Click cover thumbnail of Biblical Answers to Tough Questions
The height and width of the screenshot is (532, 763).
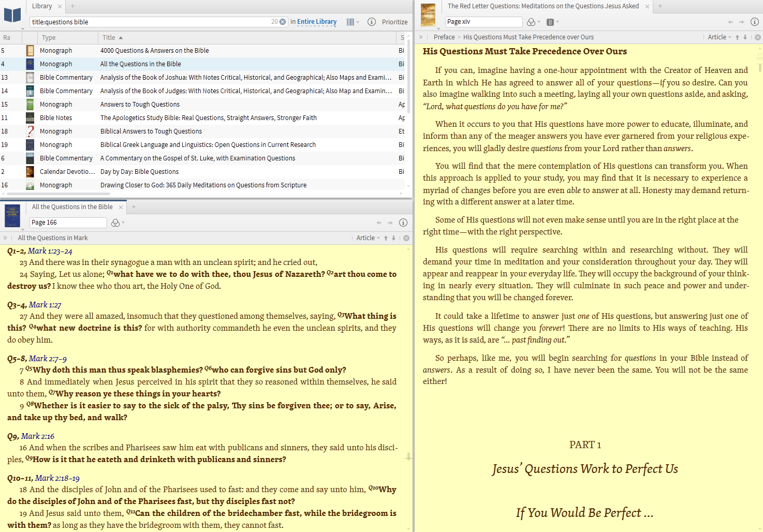[x=30, y=131]
